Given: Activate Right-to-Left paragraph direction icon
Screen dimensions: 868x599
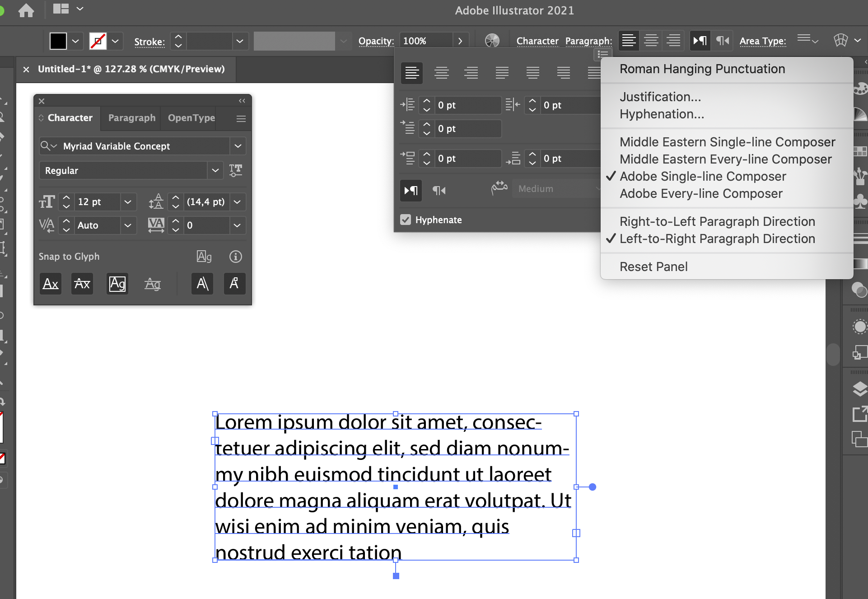Looking at the screenshot, I should (x=439, y=190).
